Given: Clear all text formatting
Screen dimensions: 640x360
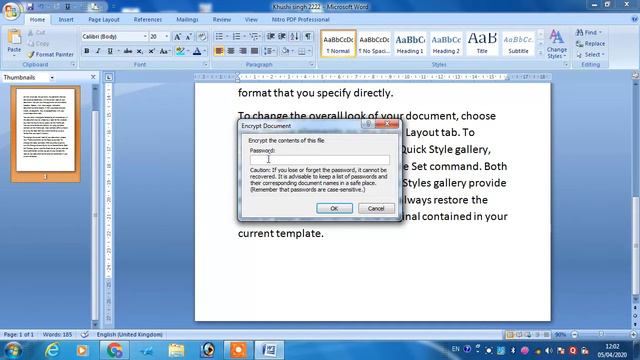Looking at the screenshot, I should point(202,37).
